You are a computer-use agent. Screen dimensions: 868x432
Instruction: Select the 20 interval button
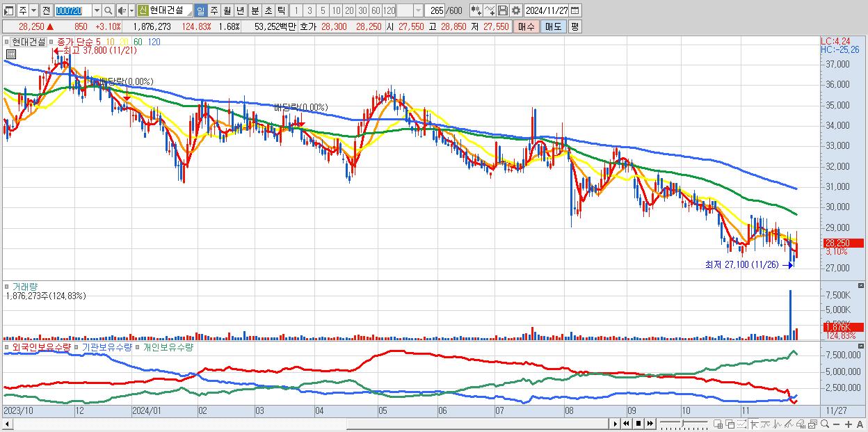[x=349, y=10]
